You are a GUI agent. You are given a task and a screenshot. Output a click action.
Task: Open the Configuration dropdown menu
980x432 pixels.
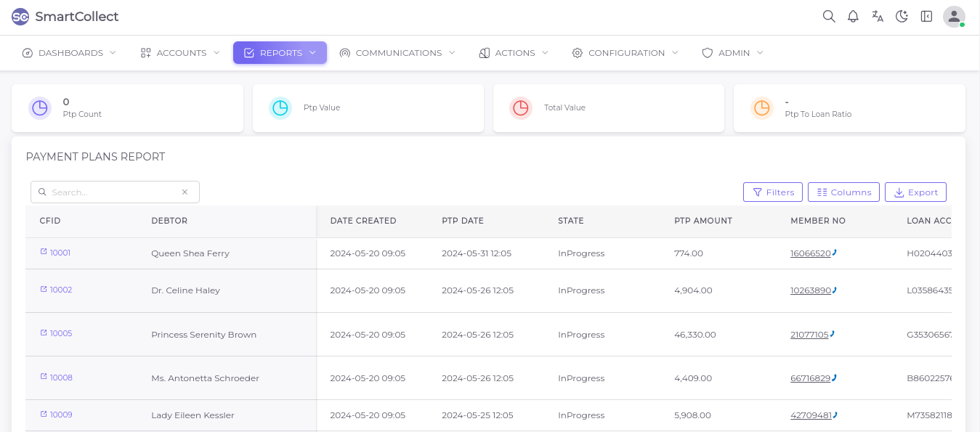625,53
